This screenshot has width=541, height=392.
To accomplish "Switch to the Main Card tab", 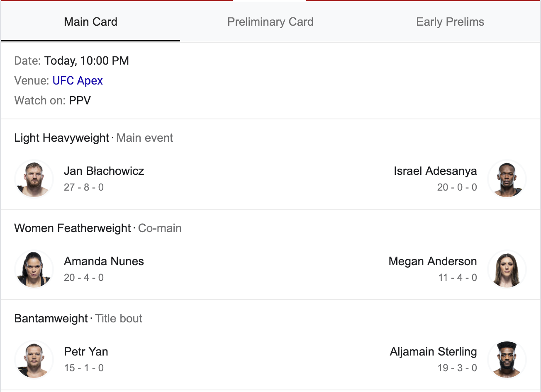I will pyautogui.click(x=90, y=22).
